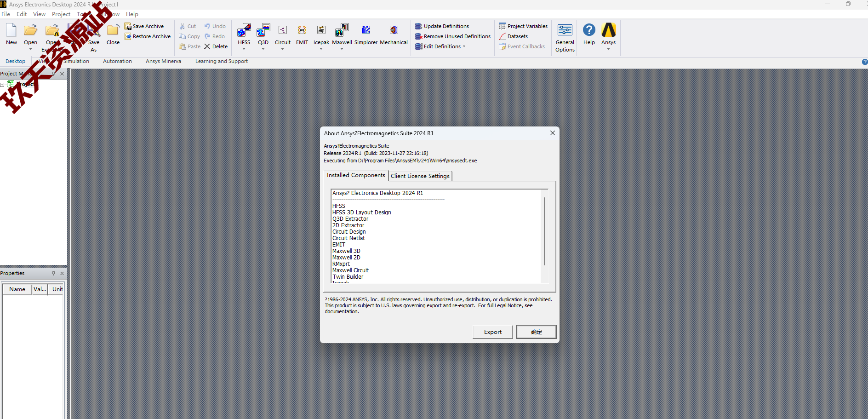
Task: Click Save Archive
Action: 144,26
